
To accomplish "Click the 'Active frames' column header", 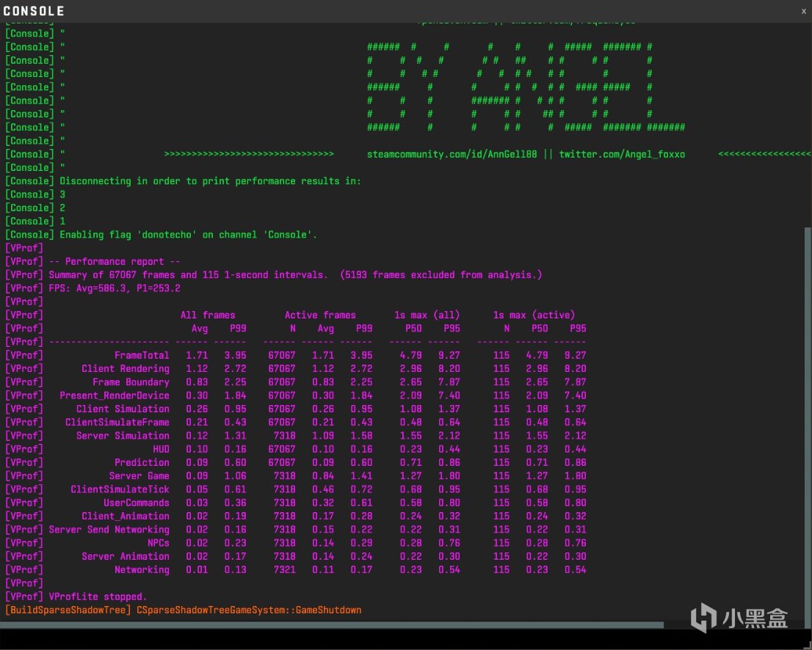I will (320, 315).
